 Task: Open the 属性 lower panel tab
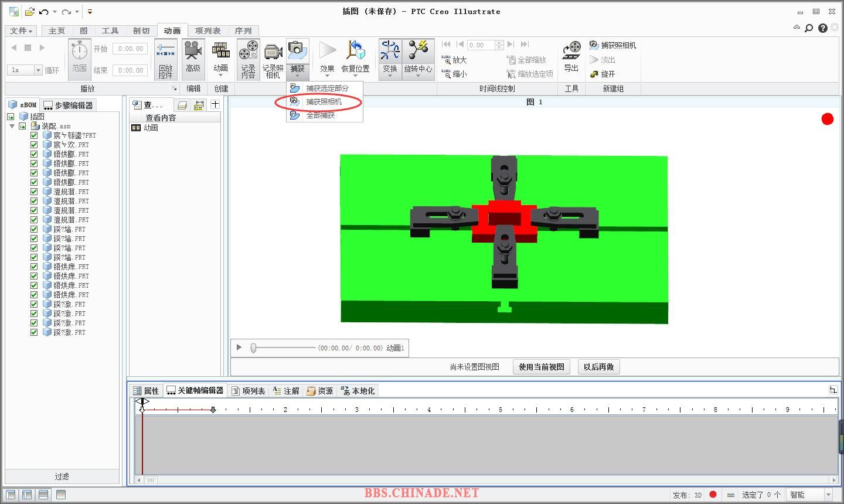pos(146,391)
